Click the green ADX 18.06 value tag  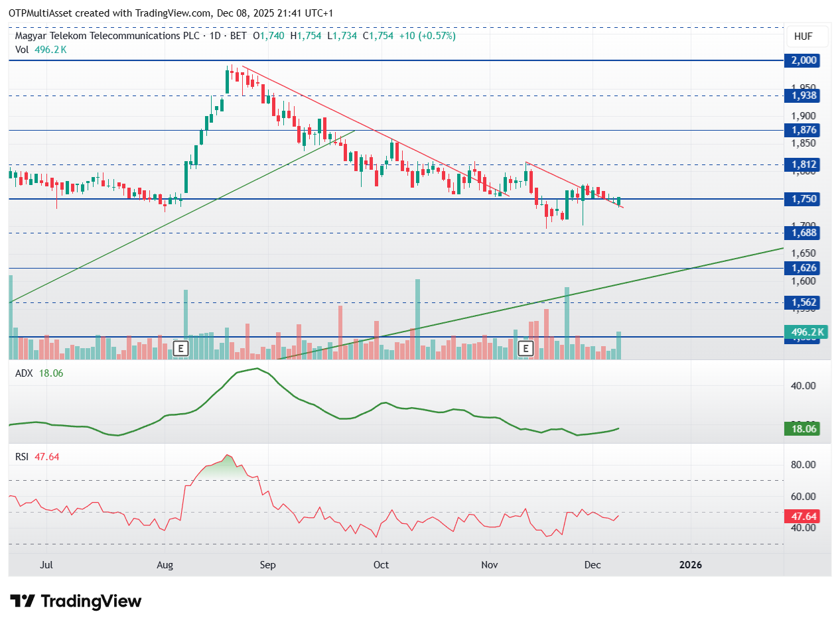click(802, 430)
